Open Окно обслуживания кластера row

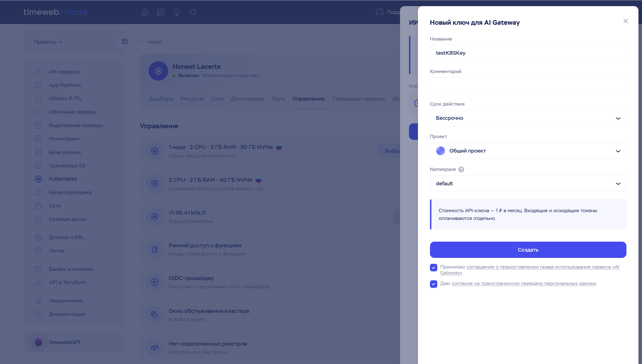[270, 315]
